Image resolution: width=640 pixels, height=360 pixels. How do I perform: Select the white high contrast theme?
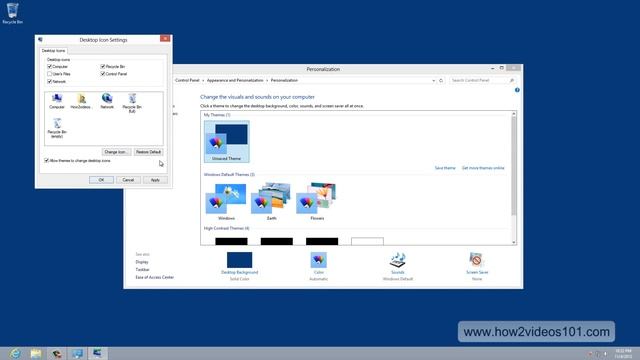[367, 241]
